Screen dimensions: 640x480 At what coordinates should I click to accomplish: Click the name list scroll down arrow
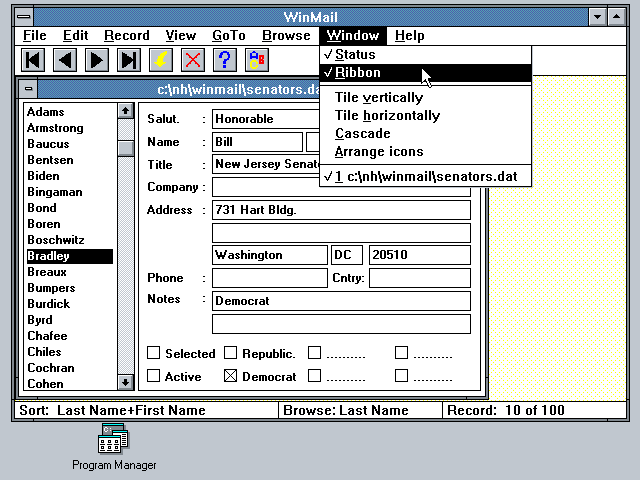pyautogui.click(x=126, y=382)
